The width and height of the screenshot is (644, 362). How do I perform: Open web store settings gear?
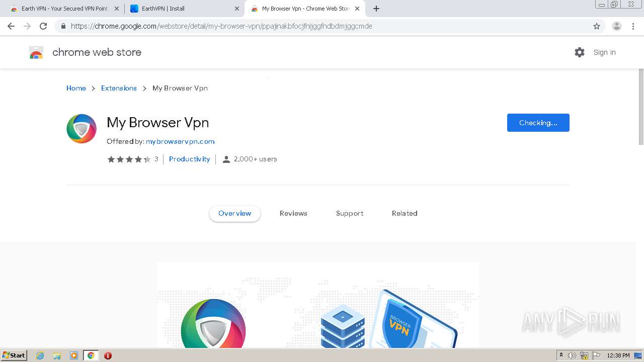[580, 52]
